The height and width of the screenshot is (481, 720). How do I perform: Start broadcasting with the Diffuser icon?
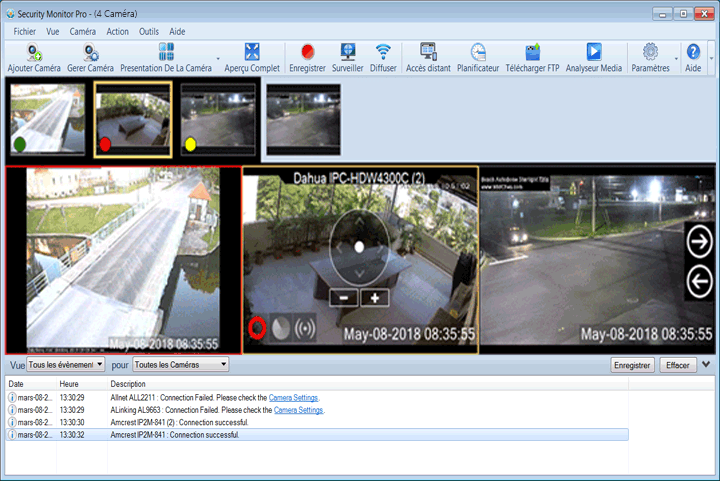click(x=383, y=53)
